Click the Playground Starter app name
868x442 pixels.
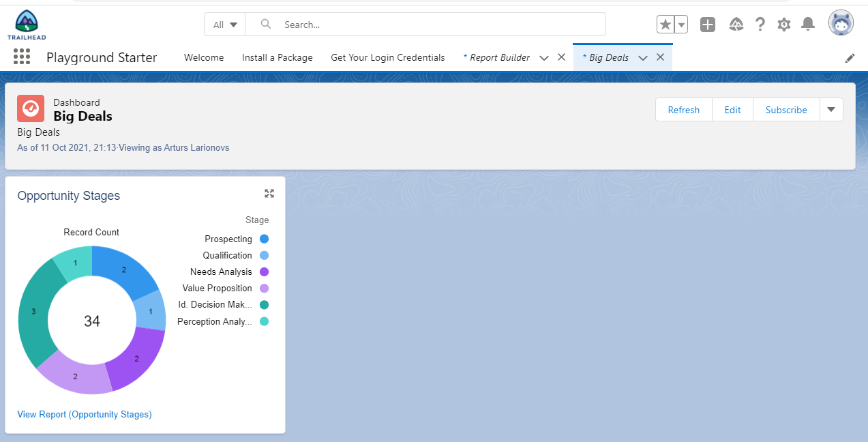click(x=102, y=57)
